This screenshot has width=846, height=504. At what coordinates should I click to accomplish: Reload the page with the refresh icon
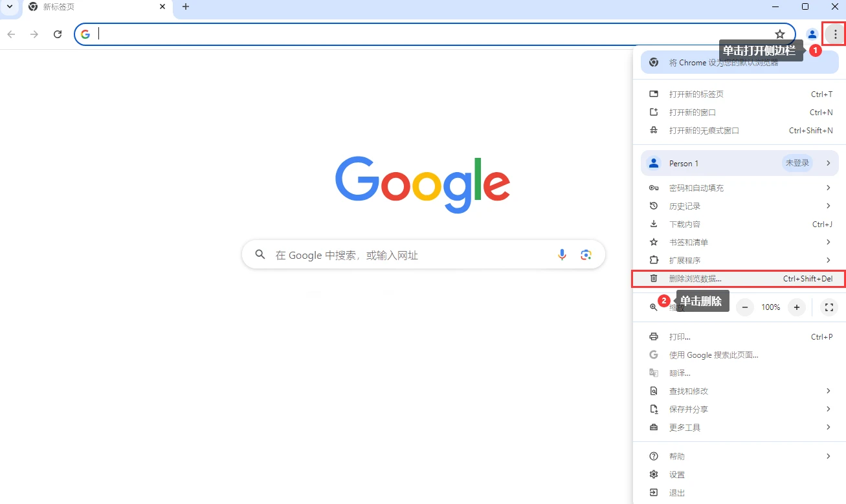pyautogui.click(x=58, y=34)
